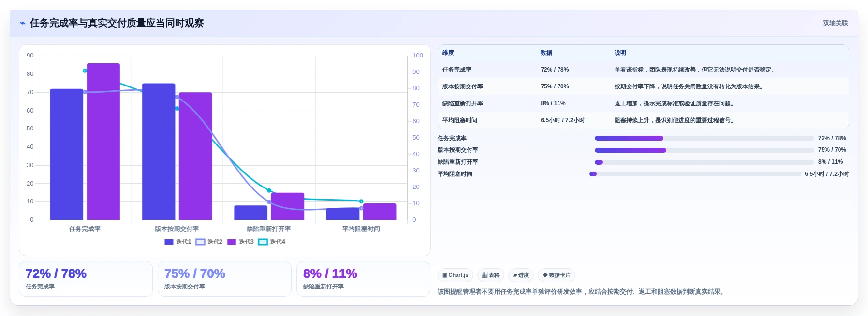Toggle the 迭代2 legend entry
868x316 pixels.
click(209, 242)
